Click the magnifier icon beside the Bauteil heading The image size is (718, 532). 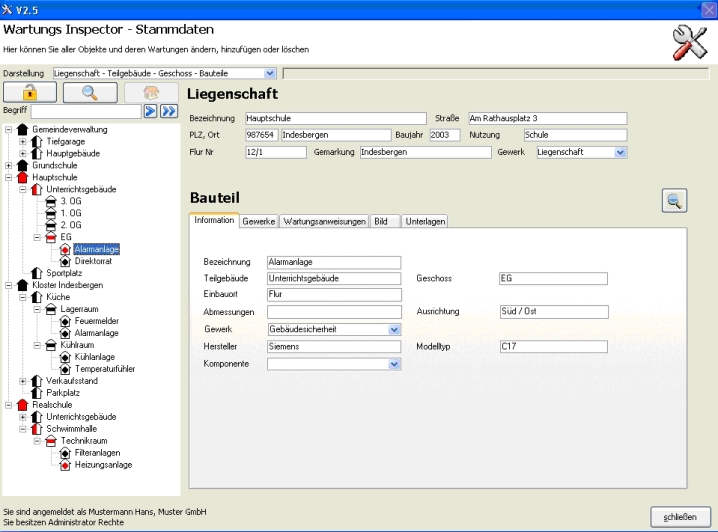point(674,201)
